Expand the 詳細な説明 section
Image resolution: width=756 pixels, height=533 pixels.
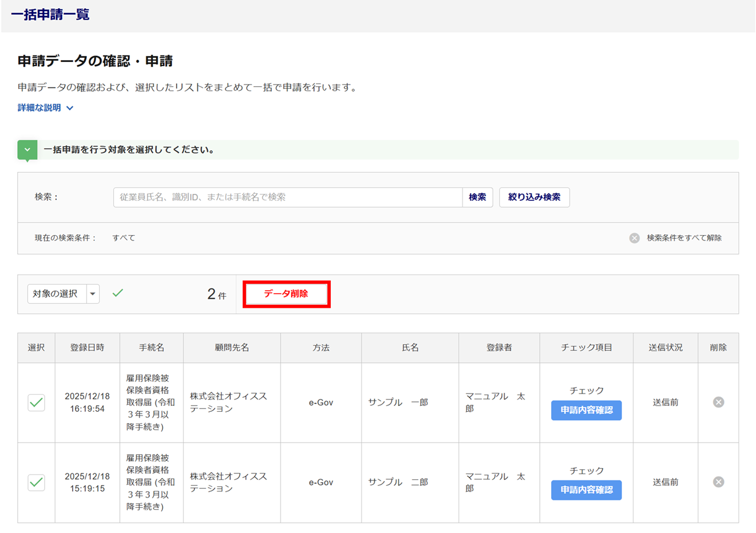click(45, 108)
